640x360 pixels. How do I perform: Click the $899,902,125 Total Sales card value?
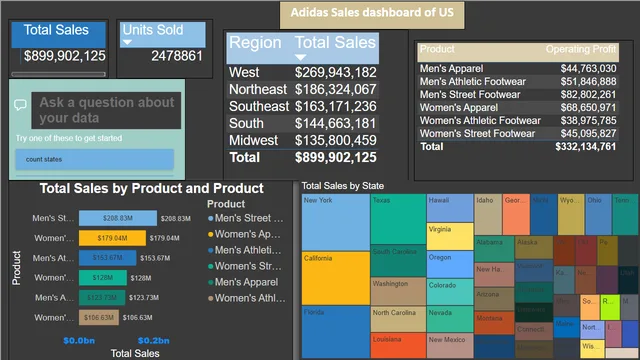click(x=64, y=56)
